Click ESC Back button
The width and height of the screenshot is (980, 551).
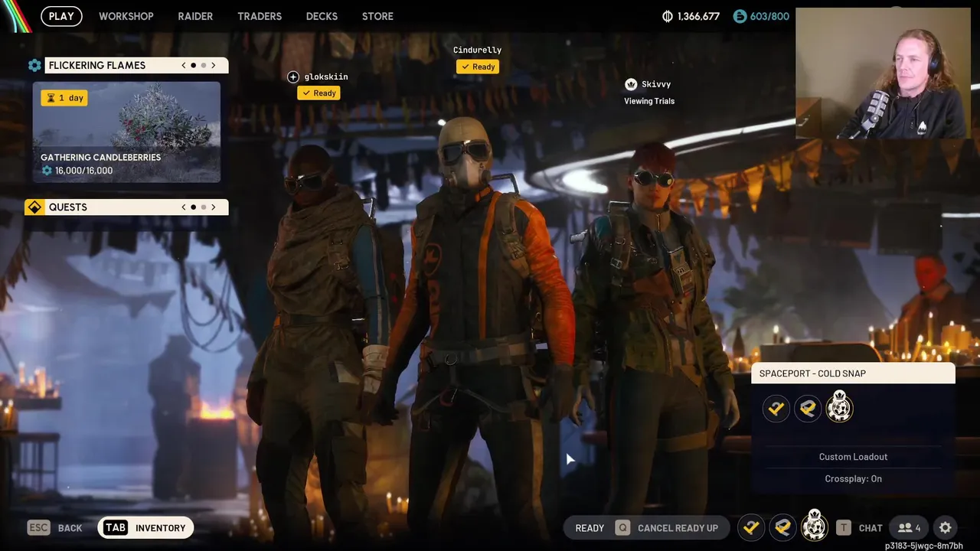point(55,528)
